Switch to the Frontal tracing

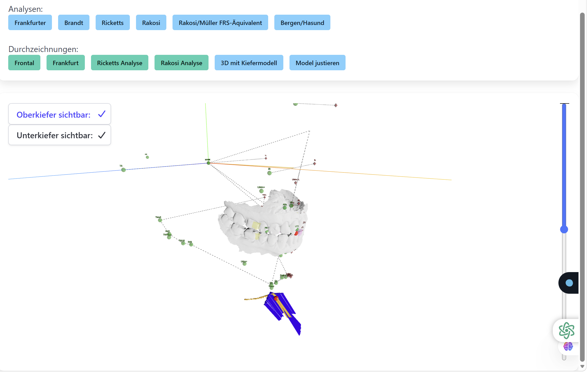pyautogui.click(x=24, y=63)
